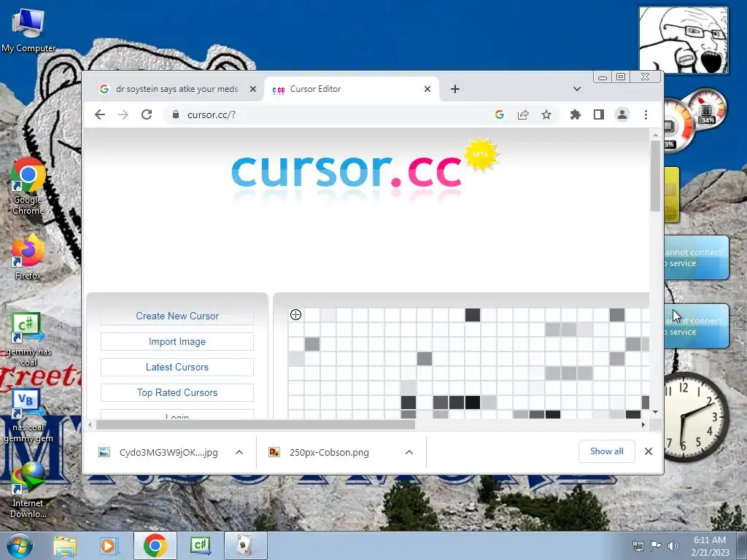
Task: Open Latest Cursors
Action: pos(177,367)
